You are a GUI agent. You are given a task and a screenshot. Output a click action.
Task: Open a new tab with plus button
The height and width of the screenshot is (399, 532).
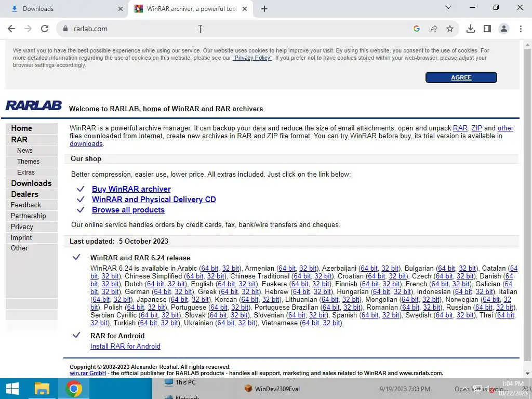264,9
